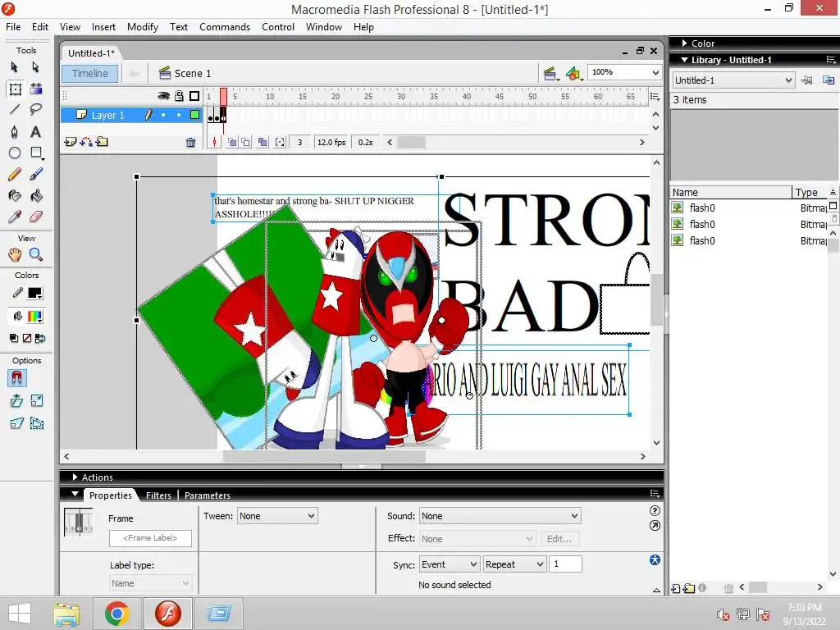Toggle Onion Skin button in timeline
840x630 pixels.
tap(232, 143)
